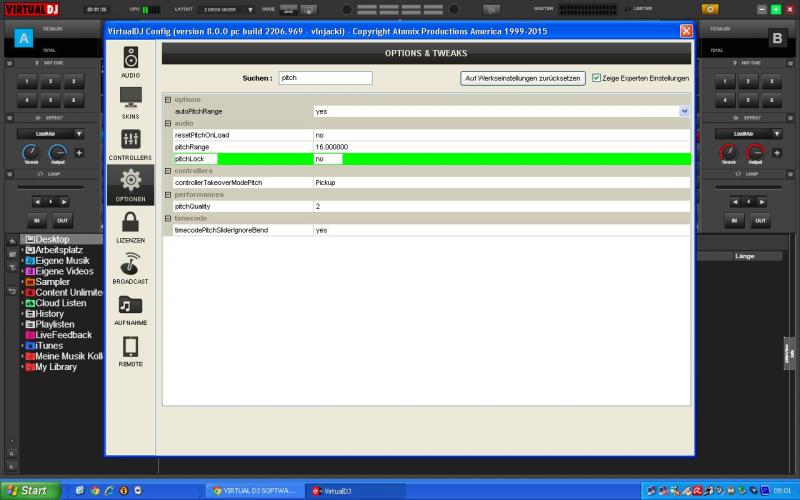Adjust the right red Output knob on deck B

[755, 152]
